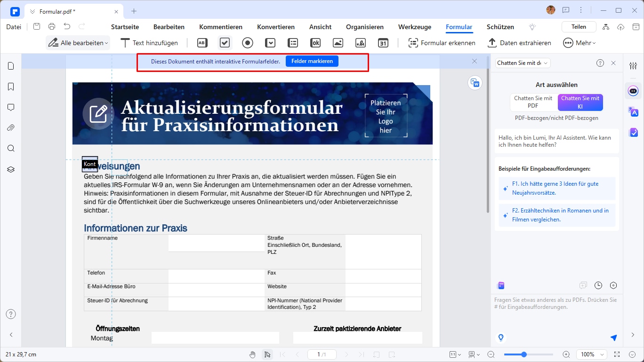Open the attachments paperclip panel
The height and width of the screenshot is (362, 644).
[11, 128]
